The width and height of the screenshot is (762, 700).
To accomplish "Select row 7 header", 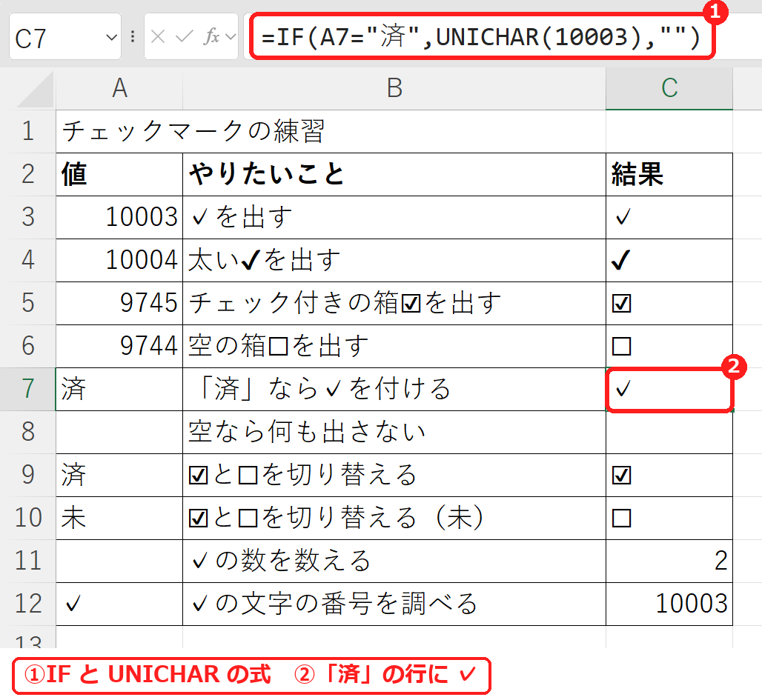I will click(27, 389).
